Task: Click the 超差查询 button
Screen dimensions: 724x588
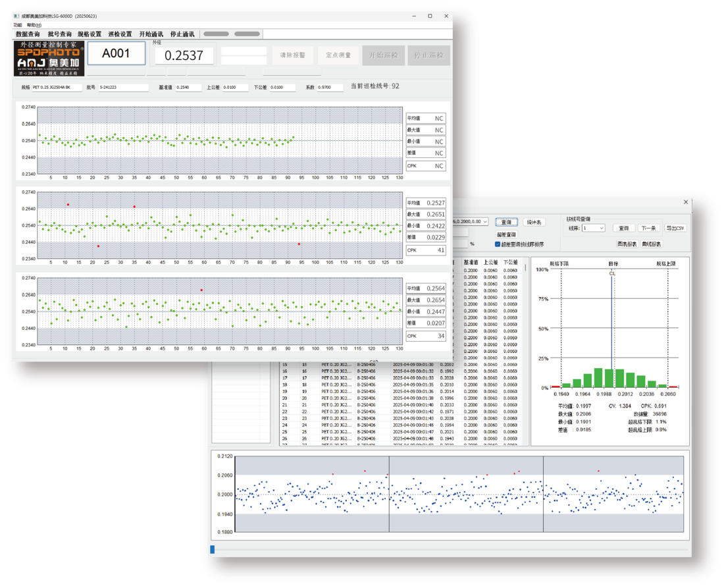Action: pos(507,234)
